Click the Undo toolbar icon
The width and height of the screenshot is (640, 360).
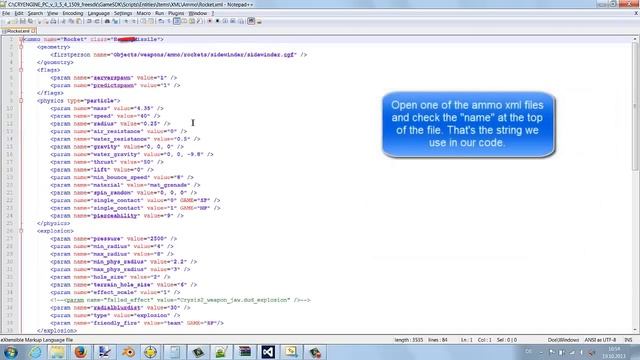click(89, 21)
